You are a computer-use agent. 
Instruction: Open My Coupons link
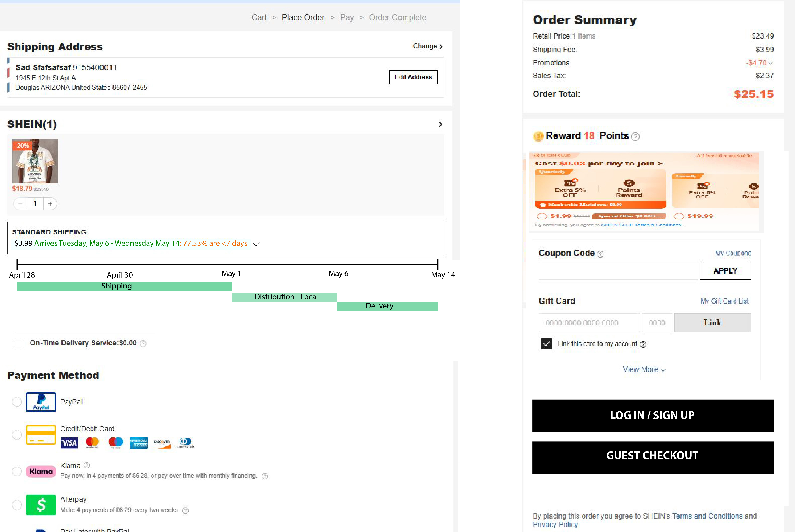tap(733, 253)
